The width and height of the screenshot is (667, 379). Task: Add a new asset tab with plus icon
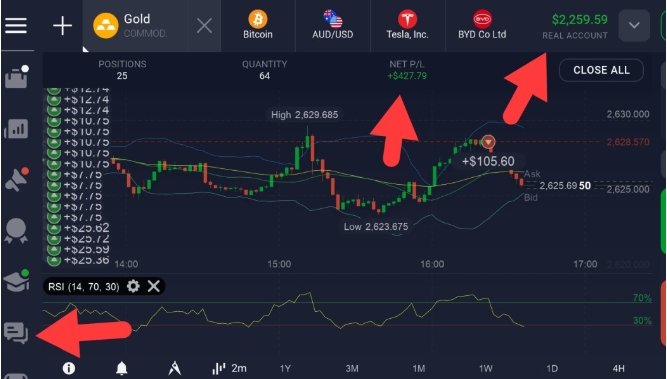click(63, 26)
